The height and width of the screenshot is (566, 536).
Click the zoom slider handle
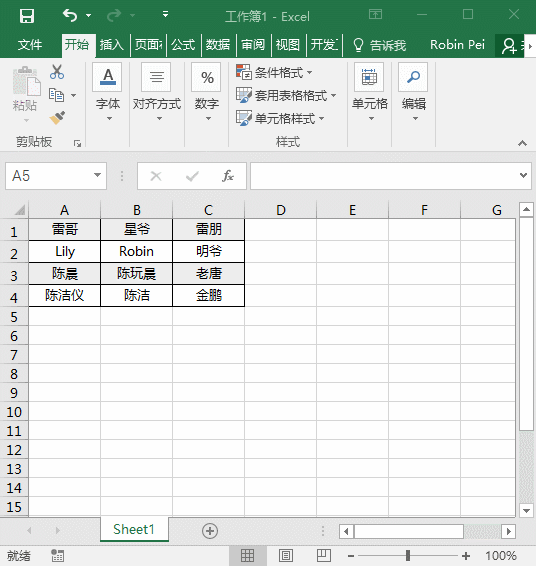(x=408, y=556)
